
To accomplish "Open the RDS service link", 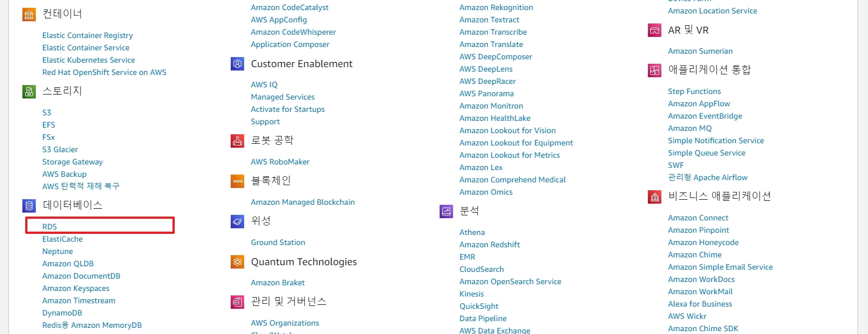I will click(x=50, y=227).
